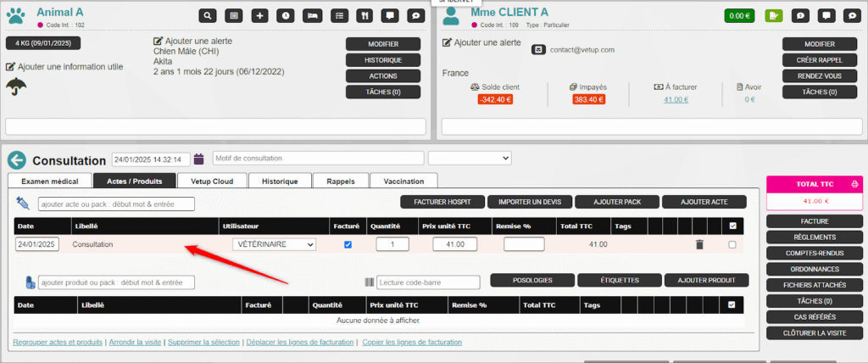
Task: Open the clock history icon for Animal A
Action: pyautogui.click(x=286, y=15)
